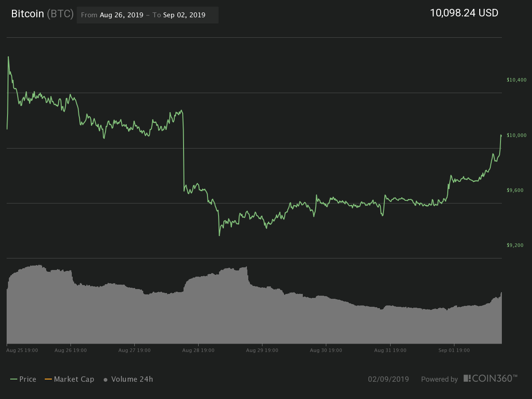Click the $10,400 price axis label

pyautogui.click(x=516, y=80)
